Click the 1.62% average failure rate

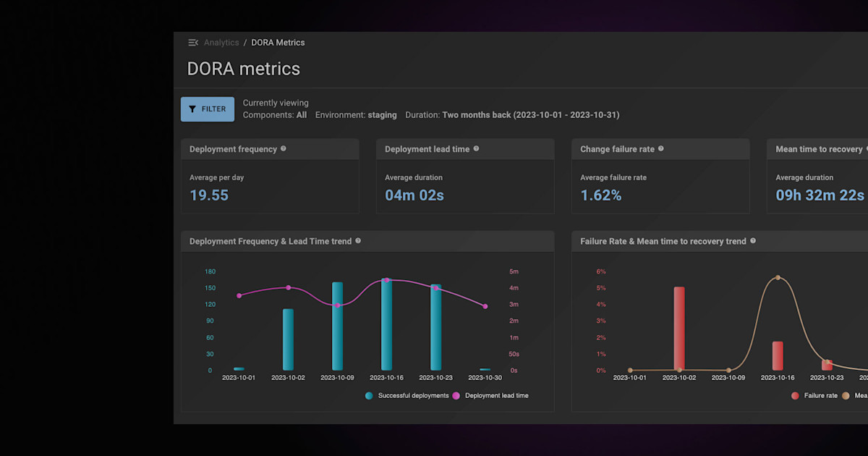click(x=601, y=195)
